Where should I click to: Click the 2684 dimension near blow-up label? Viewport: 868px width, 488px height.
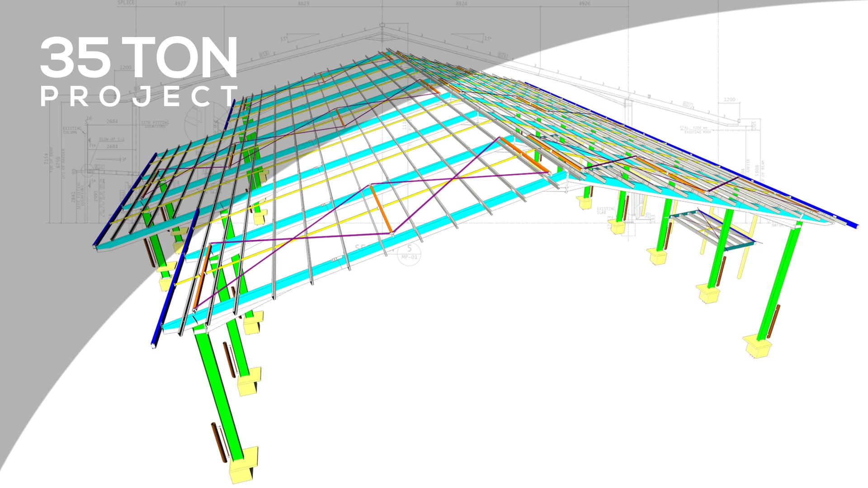point(112,147)
